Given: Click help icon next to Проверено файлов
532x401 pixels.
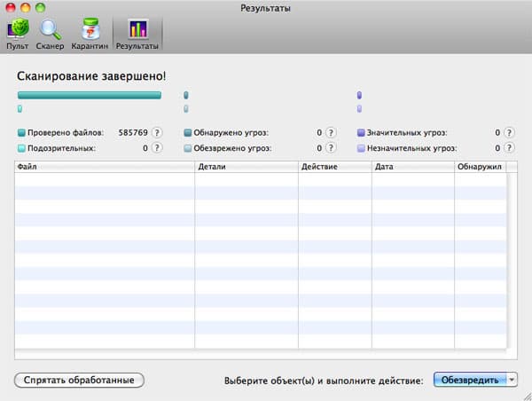Looking at the screenshot, I should [x=157, y=133].
